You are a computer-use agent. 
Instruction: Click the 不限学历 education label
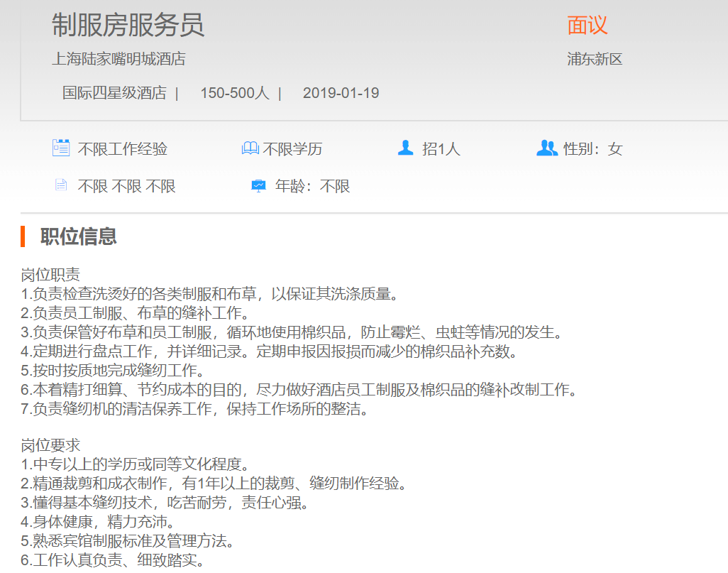pos(292,149)
